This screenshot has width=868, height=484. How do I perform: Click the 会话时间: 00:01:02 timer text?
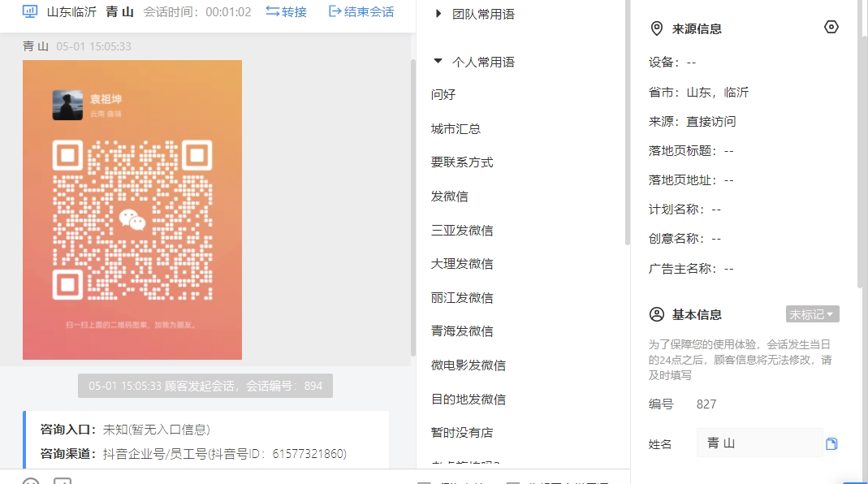point(197,11)
